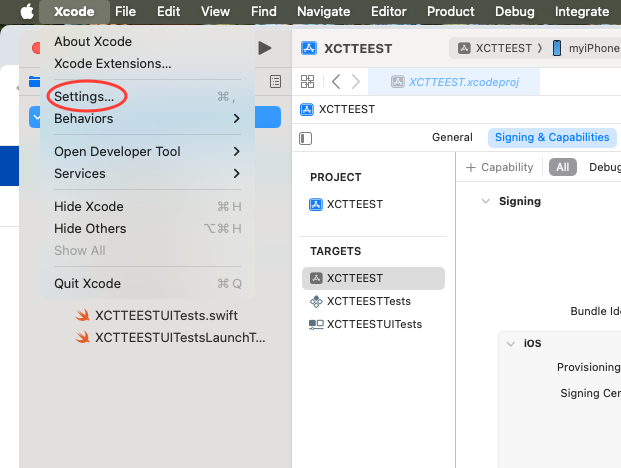Toggle the targets sidebar panel icon
Viewport: 621px width, 468px height.
305,139
